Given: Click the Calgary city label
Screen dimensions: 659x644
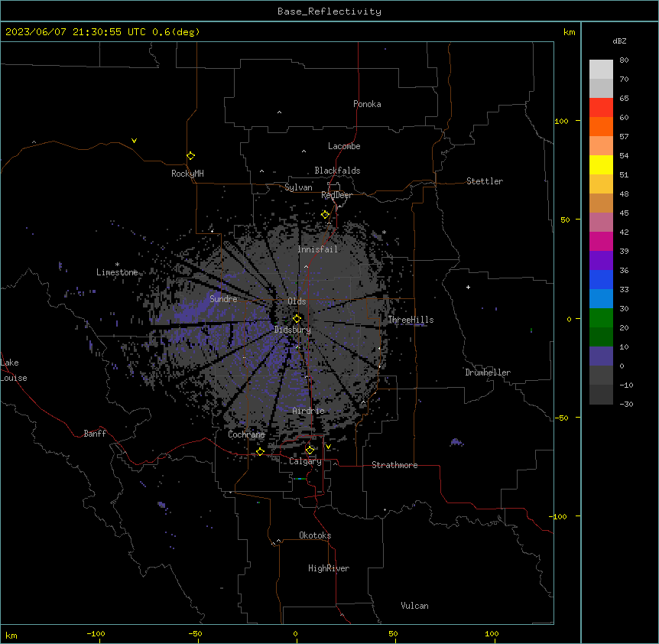Looking at the screenshot, I should (306, 461).
